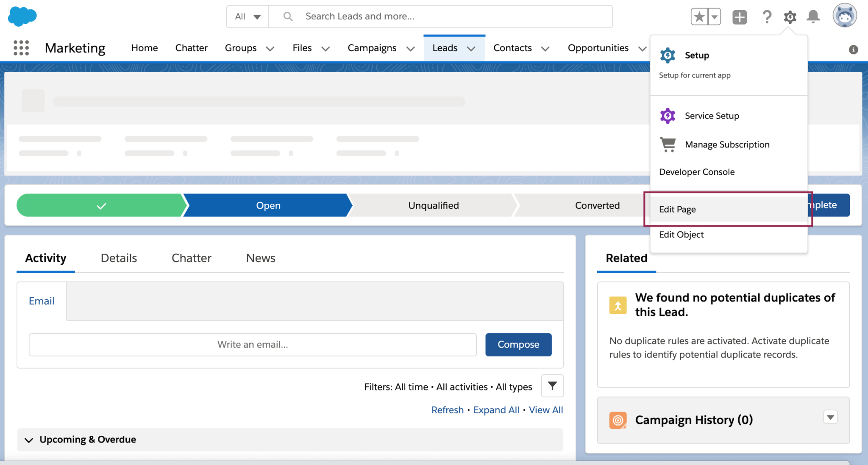Screen dimensions: 868x465
Task: Open activity filters via the funnel icon
Action: pos(552,386)
